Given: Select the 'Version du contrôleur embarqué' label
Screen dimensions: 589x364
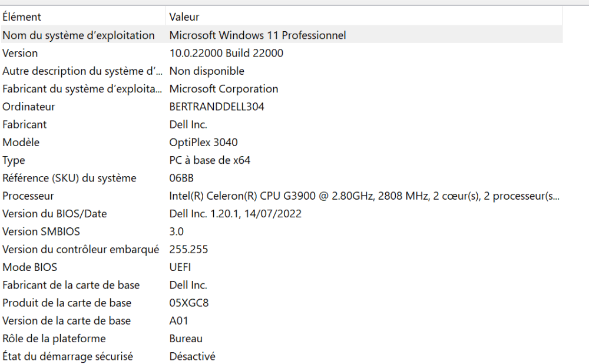Looking at the screenshot, I should coord(81,249).
